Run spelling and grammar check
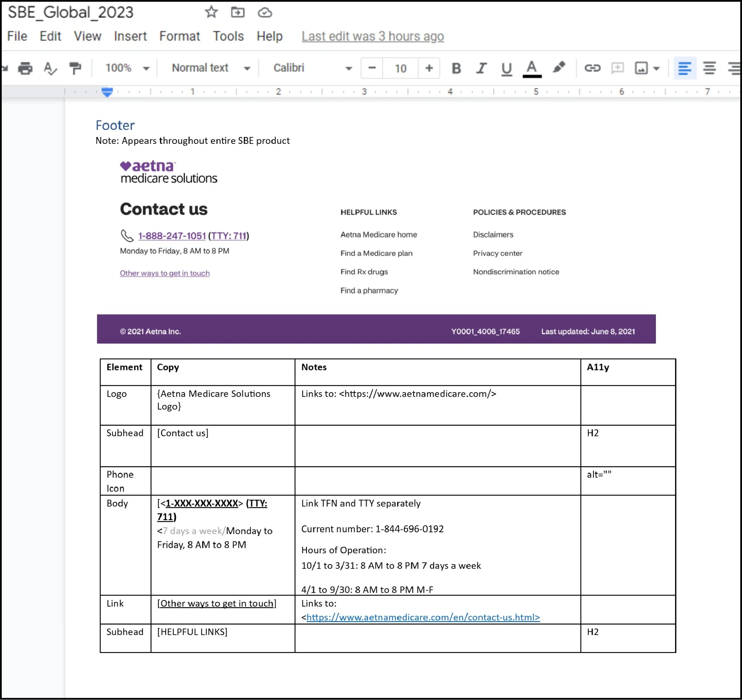The width and height of the screenshot is (742, 700). [50, 68]
